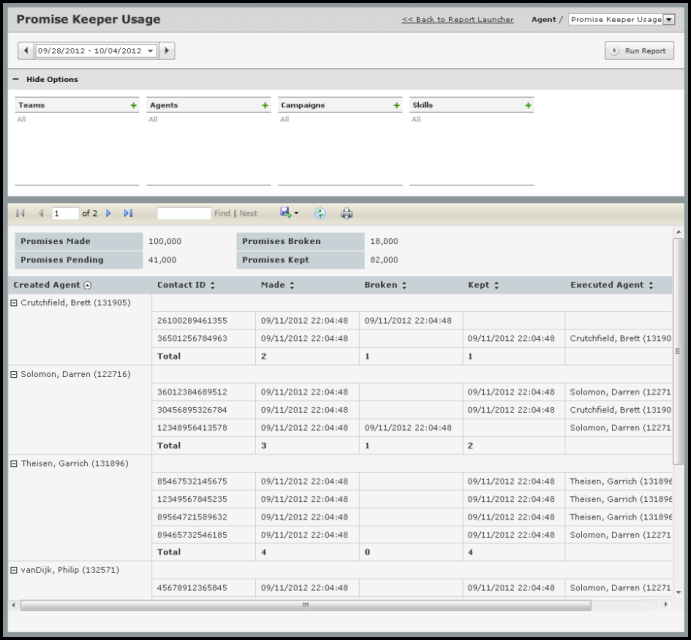
Task: Click the Campaigns green plus icon
Action: pyautogui.click(x=397, y=105)
